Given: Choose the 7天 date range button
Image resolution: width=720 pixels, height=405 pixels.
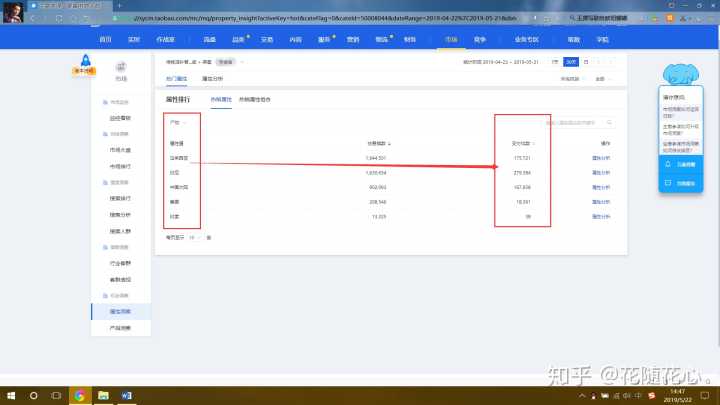Looking at the screenshot, I should [x=555, y=62].
